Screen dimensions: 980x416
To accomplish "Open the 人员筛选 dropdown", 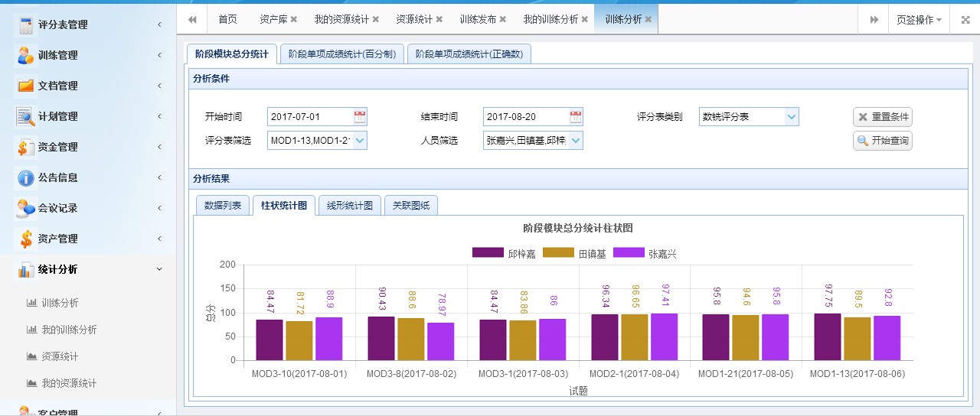I will point(576,141).
